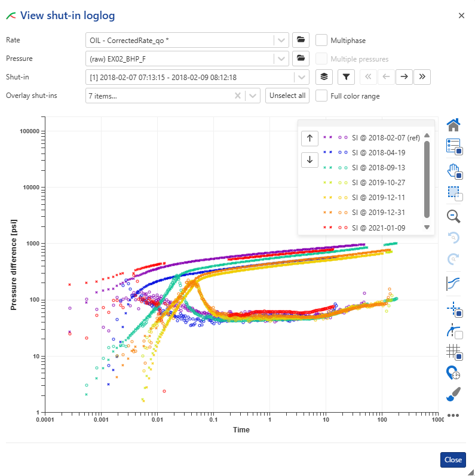The image size is (475, 476).
Task: Click the blue Close button
Action: (x=453, y=460)
